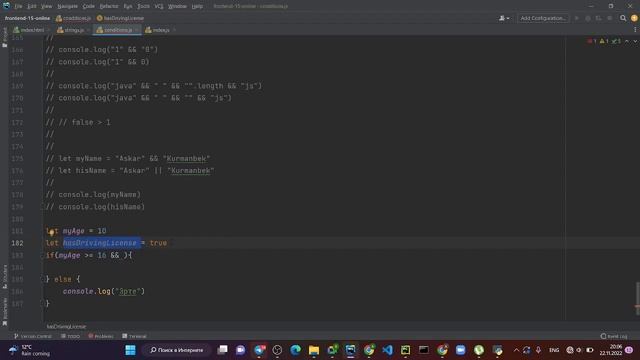Click hasDrivingLicense in bottom breadcrumb bar
The height and width of the screenshot is (360, 640).
tap(66, 327)
